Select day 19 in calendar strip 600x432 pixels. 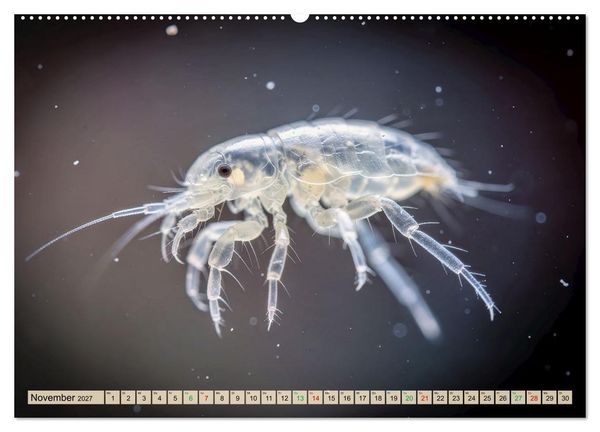(393, 398)
